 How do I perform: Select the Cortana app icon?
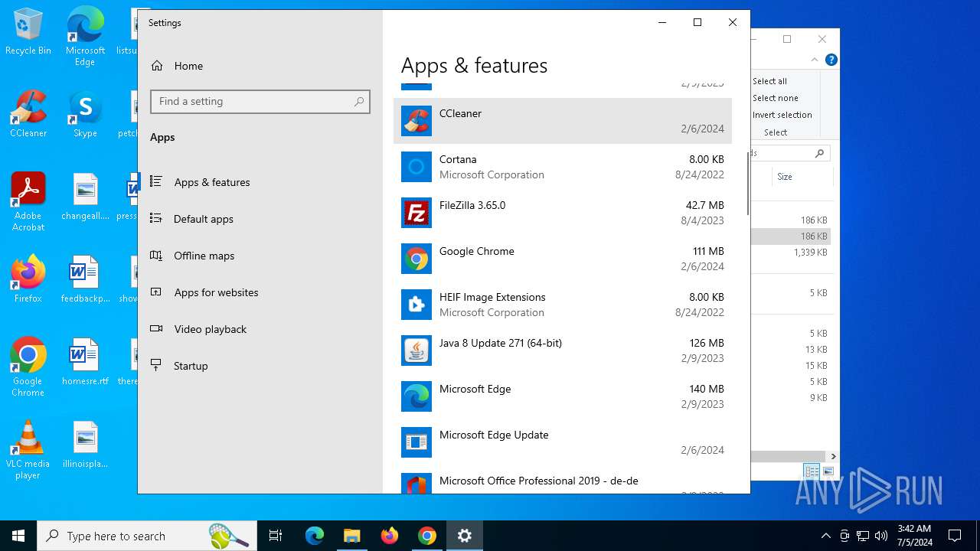click(x=416, y=167)
